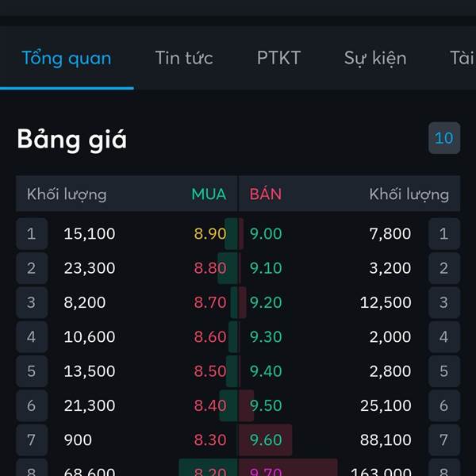The image size is (476, 476).
Task: Select sell price 9.20
Action: (x=266, y=302)
